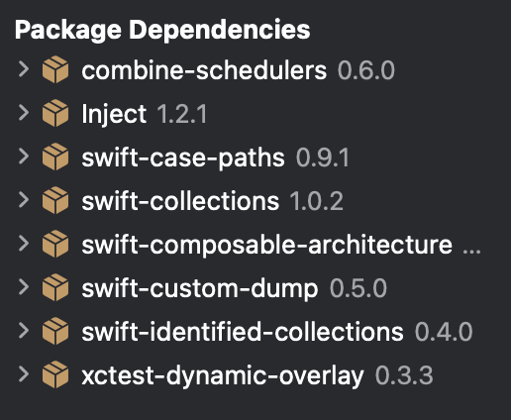Click version 0.9.1 next to swift-case-paths
The image size is (511, 420).
click(x=323, y=157)
